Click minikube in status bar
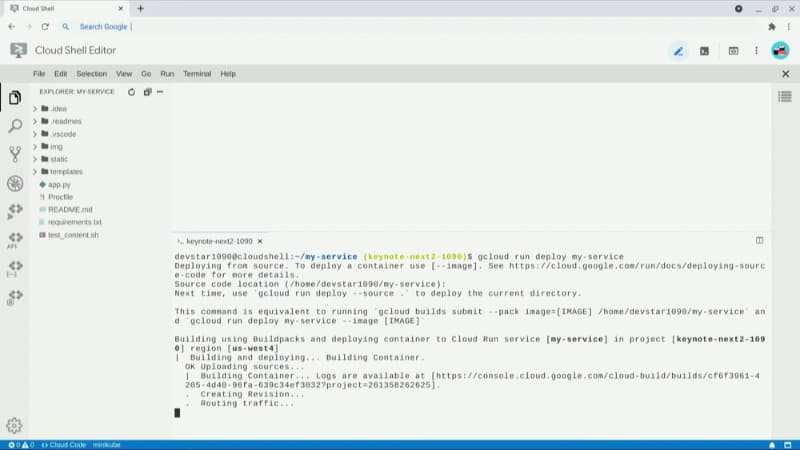Image resolution: width=800 pixels, height=450 pixels. click(107, 445)
